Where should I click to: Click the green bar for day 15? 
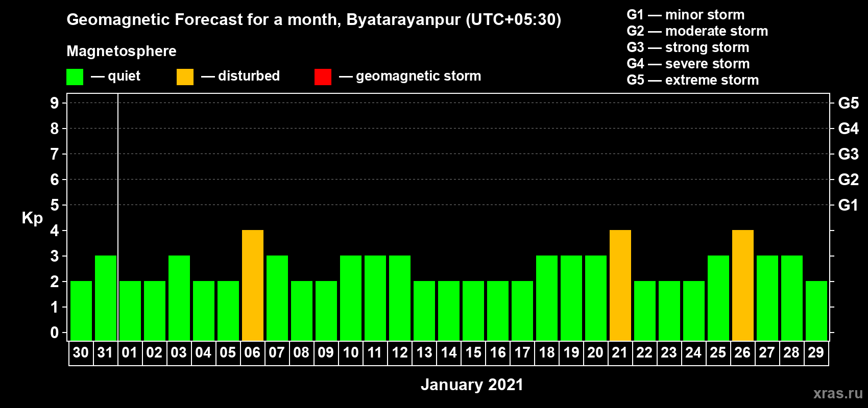473,311
